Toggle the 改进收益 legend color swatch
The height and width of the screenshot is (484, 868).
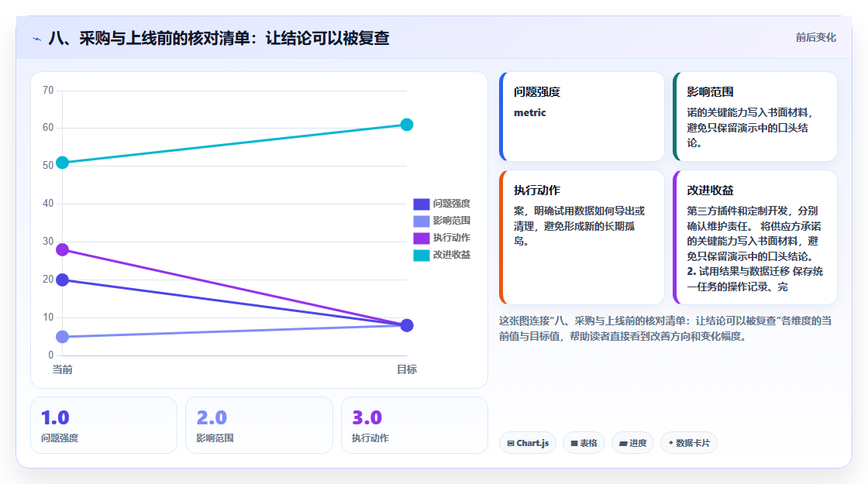422,256
